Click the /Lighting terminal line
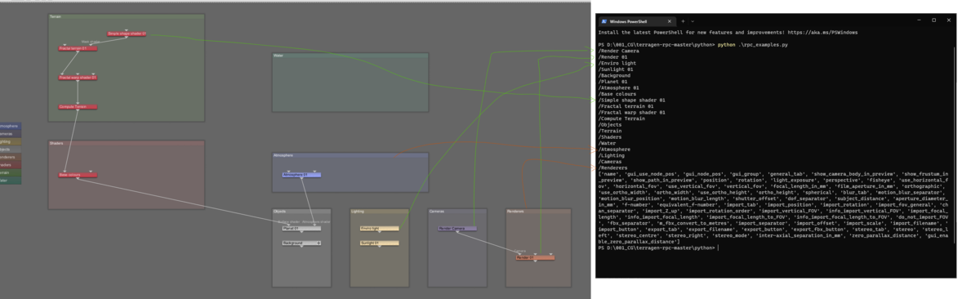Screen dimensions: 980x299 [x=612, y=155]
